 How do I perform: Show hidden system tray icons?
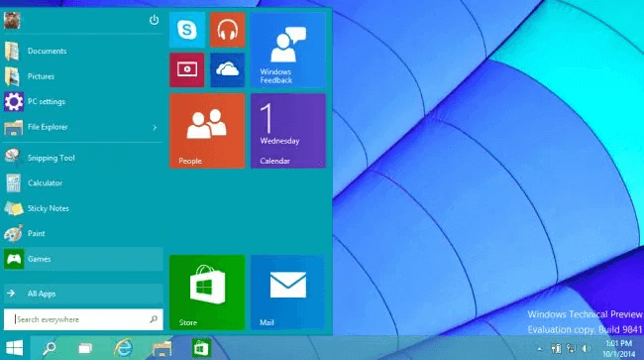(x=539, y=349)
